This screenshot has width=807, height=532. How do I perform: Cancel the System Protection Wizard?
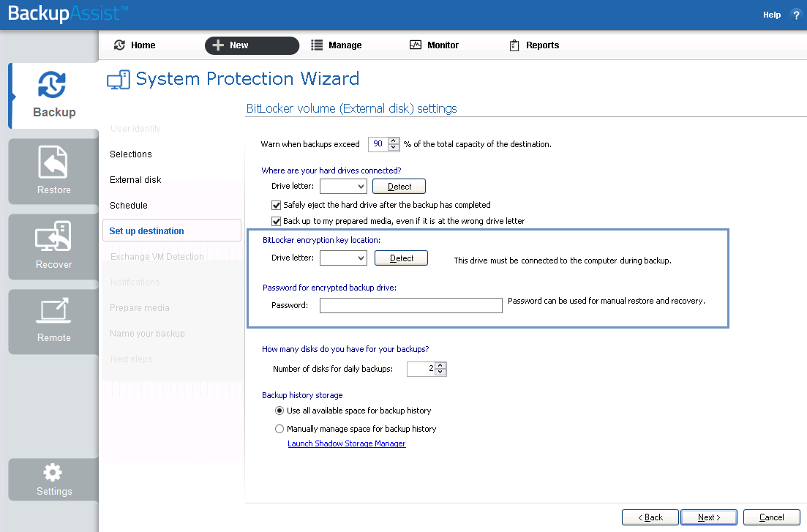click(x=771, y=517)
